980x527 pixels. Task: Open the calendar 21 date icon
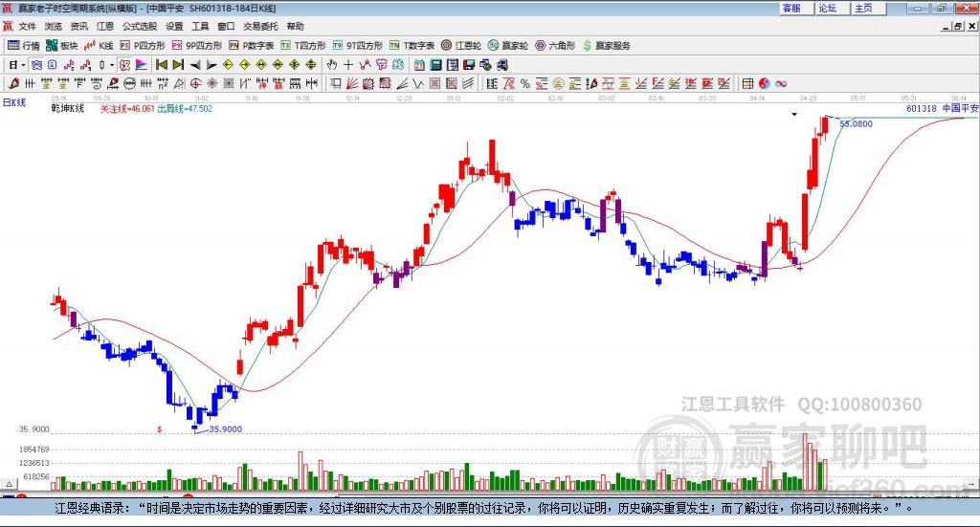click(419, 65)
